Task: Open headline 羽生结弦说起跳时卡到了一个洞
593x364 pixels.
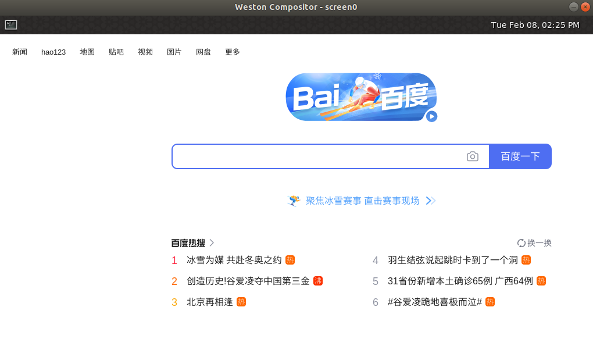Action: (x=453, y=260)
